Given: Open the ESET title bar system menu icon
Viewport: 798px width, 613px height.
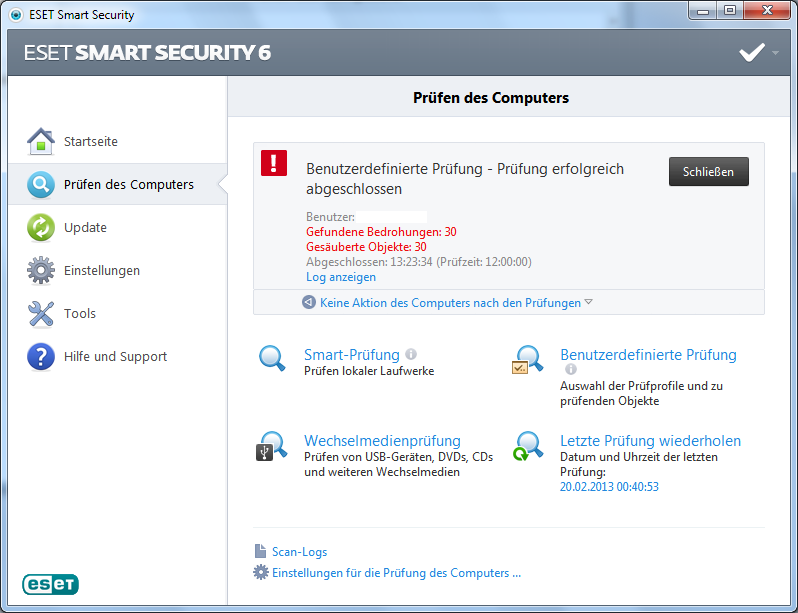Looking at the screenshot, I should tap(16, 15).
